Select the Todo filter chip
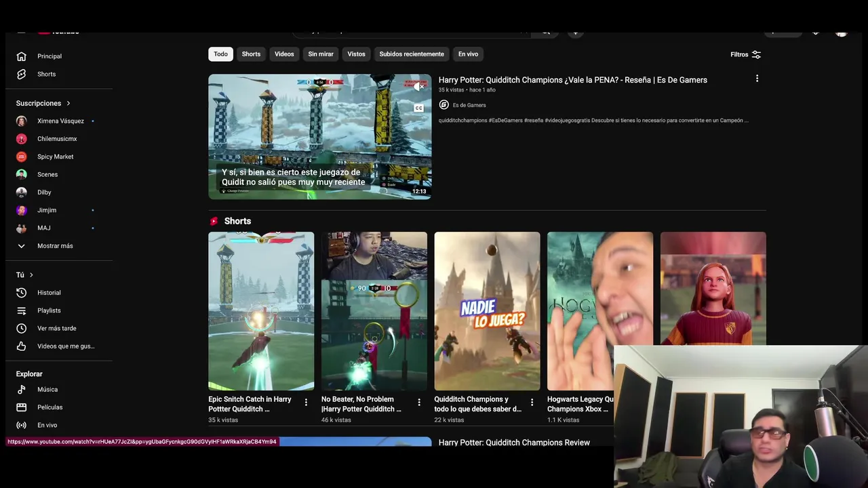 point(220,54)
